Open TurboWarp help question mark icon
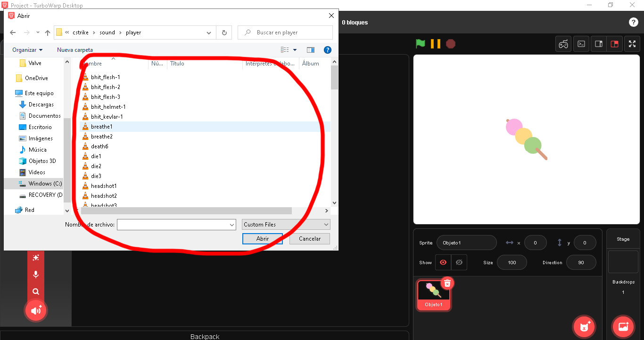644x340 pixels. [634, 22]
